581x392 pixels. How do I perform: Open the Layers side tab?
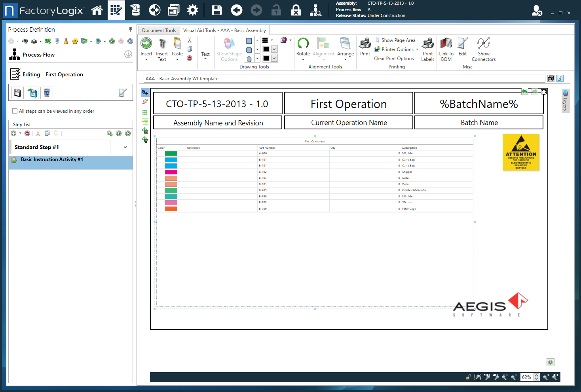click(566, 101)
